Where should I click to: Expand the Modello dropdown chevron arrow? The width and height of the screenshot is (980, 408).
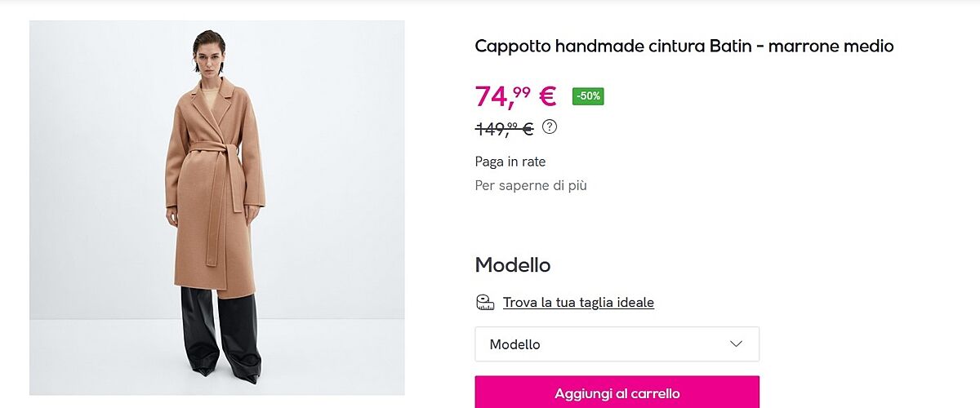coord(736,344)
